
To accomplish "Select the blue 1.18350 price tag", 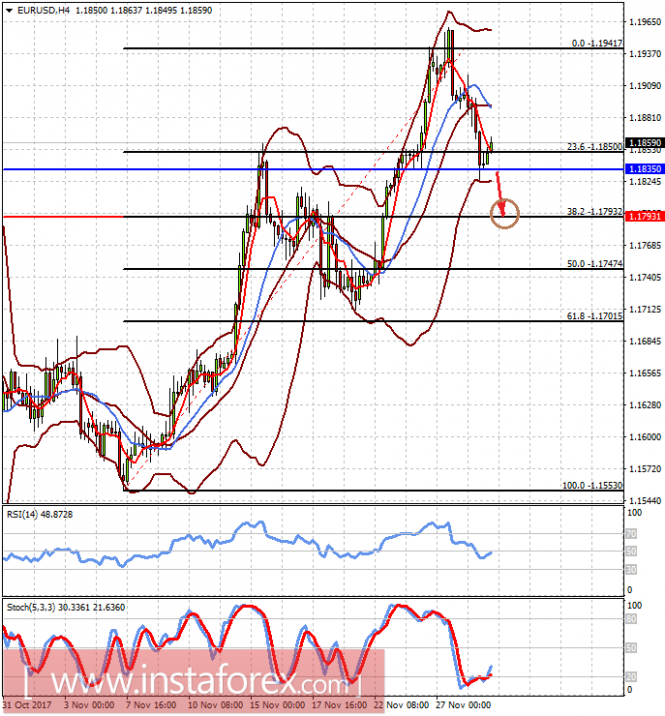I will pyautogui.click(x=642, y=170).
